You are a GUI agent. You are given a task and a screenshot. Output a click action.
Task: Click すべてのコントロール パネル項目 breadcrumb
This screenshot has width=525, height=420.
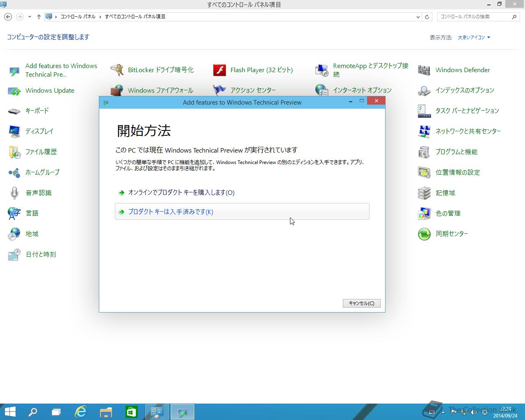point(135,17)
